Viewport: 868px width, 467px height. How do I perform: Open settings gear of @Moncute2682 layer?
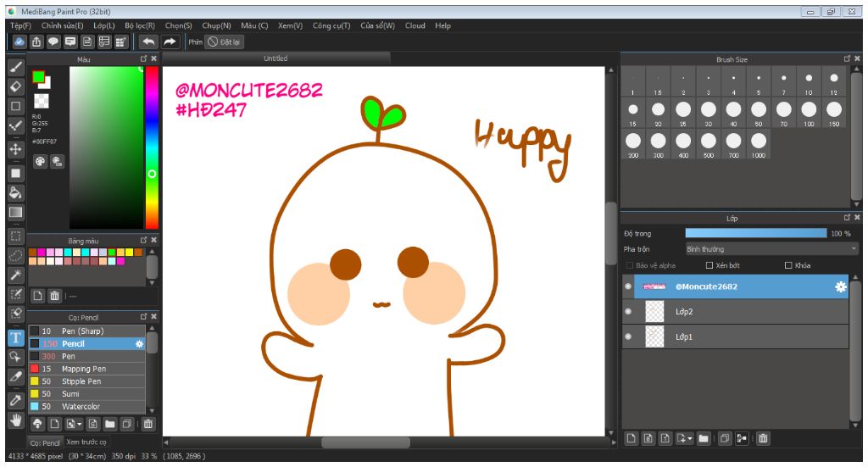840,286
